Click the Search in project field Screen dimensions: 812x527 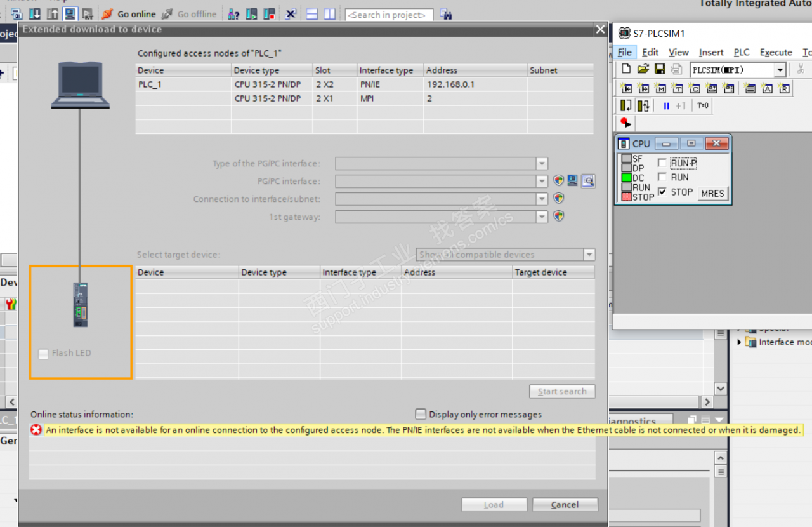coord(389,15)
